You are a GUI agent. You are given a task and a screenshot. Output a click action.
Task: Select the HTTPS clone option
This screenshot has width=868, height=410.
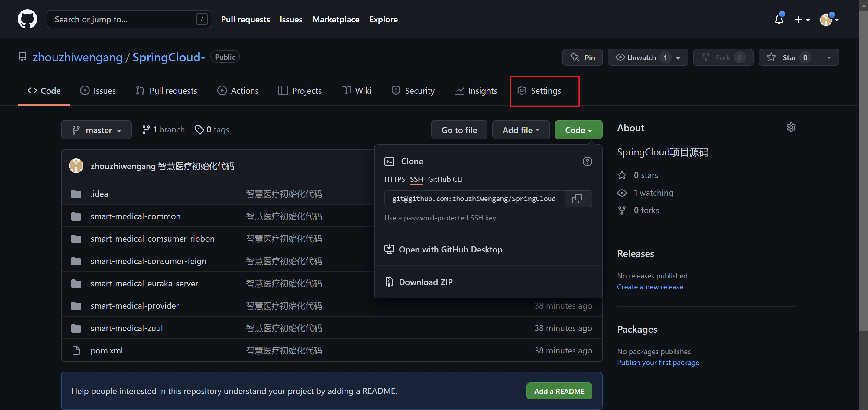[395, 179]
